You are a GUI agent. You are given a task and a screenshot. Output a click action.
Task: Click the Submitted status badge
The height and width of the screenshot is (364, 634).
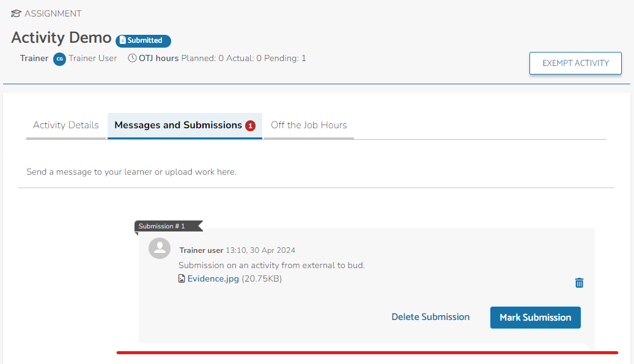pos(143,40)
